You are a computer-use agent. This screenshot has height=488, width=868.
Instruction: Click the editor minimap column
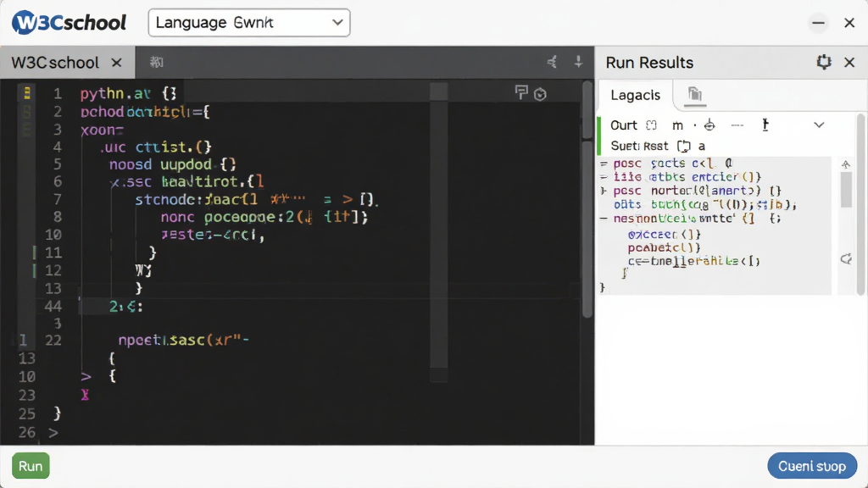(439, 232)
